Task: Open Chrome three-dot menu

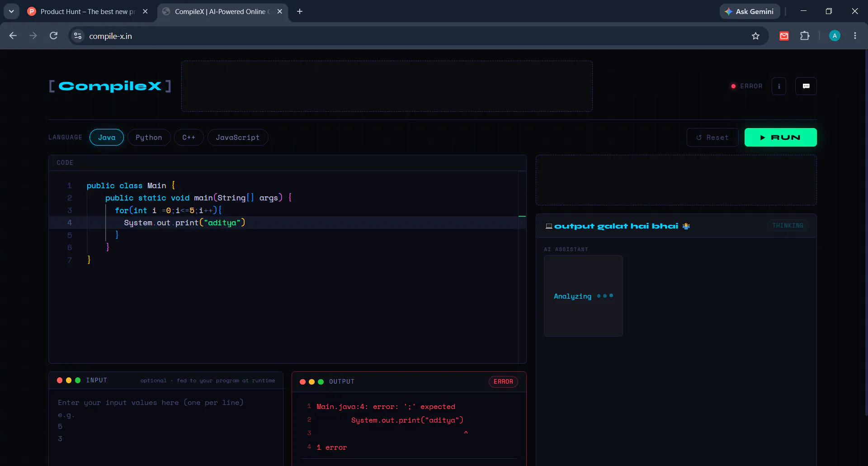Action: tap(855, 36)
